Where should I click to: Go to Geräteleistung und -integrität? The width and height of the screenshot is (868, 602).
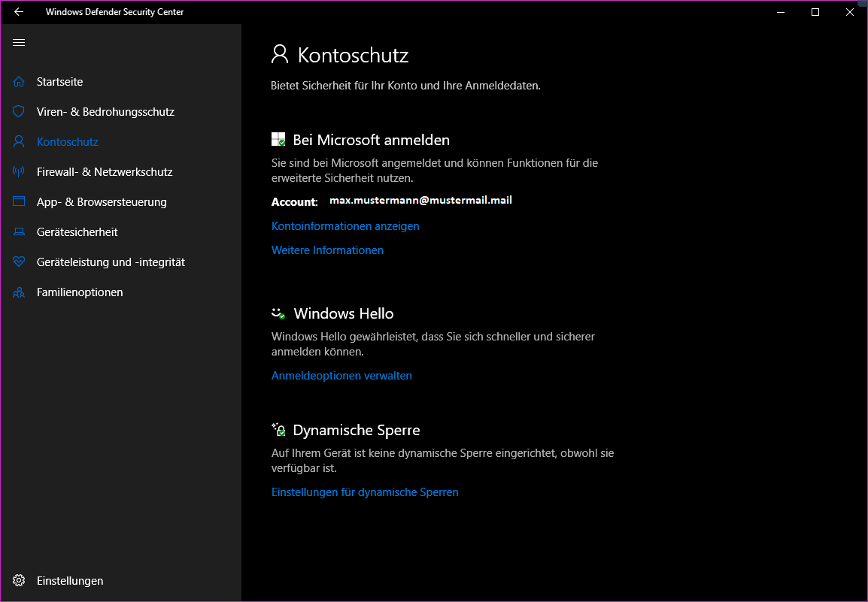(111, 262)
